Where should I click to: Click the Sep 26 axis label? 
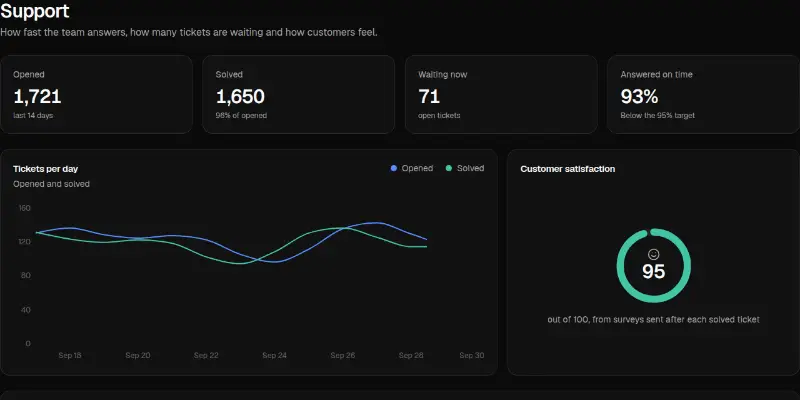pyautogui.click(x=343, y=356)
